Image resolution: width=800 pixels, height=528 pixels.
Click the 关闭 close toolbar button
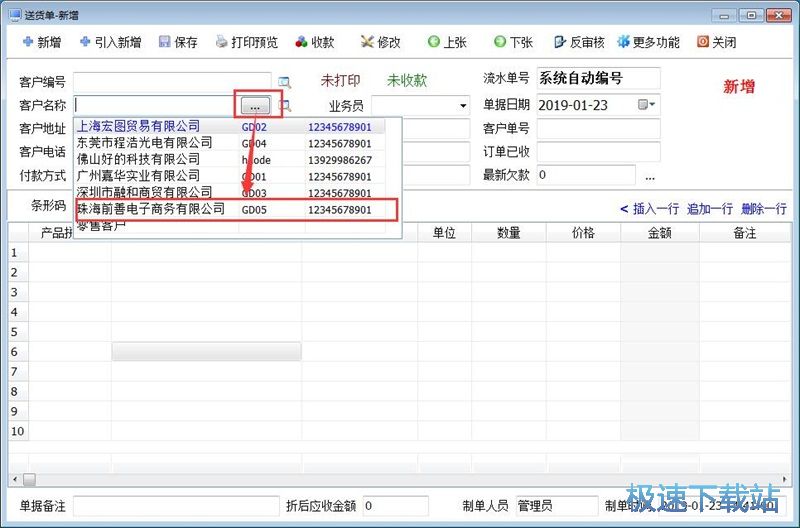coord(716,42)
